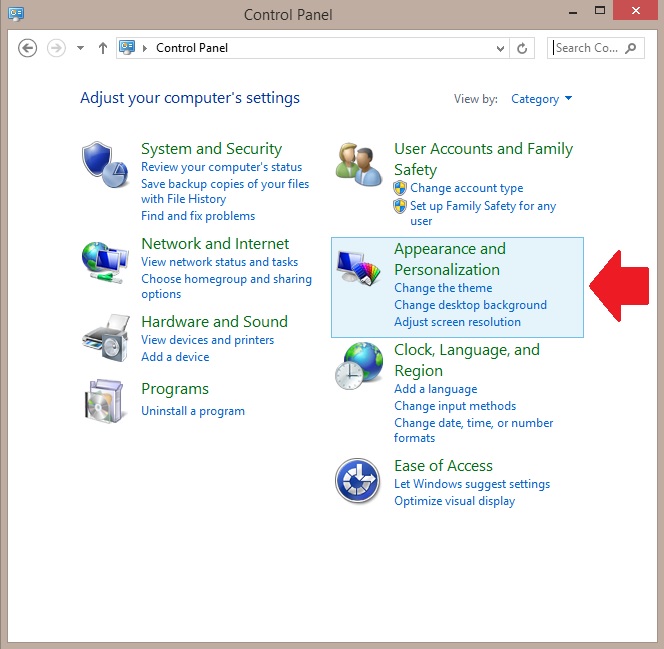Expand the breadcrumb arrow before Control Panel

pos(145,48)
